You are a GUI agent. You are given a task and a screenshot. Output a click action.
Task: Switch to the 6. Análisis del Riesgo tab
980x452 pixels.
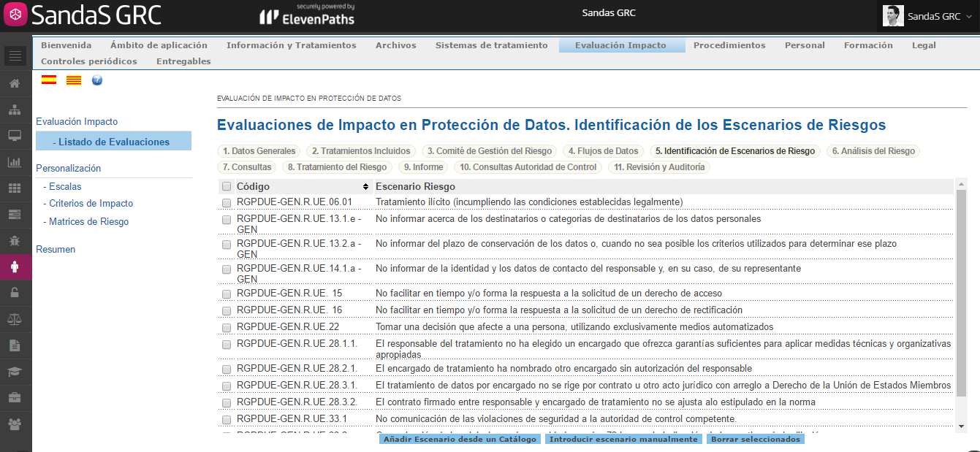click(x=873, y=151)
